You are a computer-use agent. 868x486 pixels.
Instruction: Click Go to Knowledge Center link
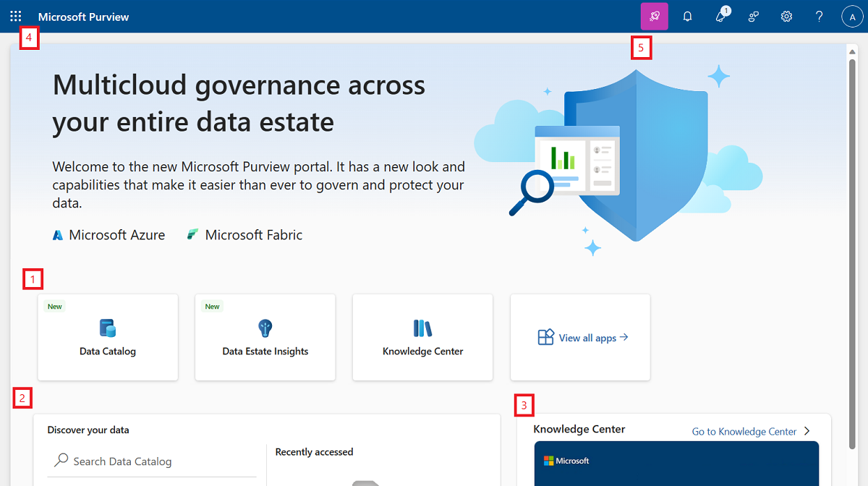tap(744, 432)
